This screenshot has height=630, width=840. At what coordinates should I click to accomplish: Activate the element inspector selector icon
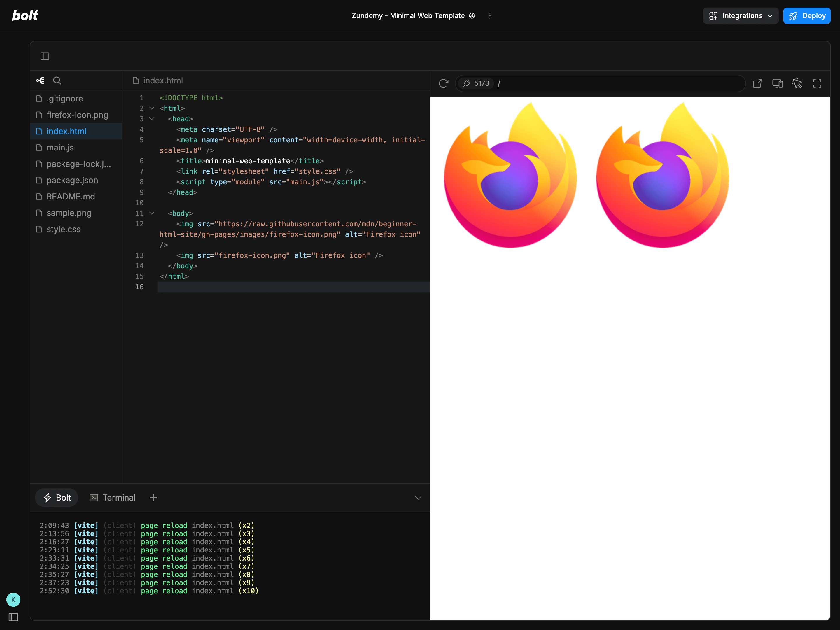point(797,83)
